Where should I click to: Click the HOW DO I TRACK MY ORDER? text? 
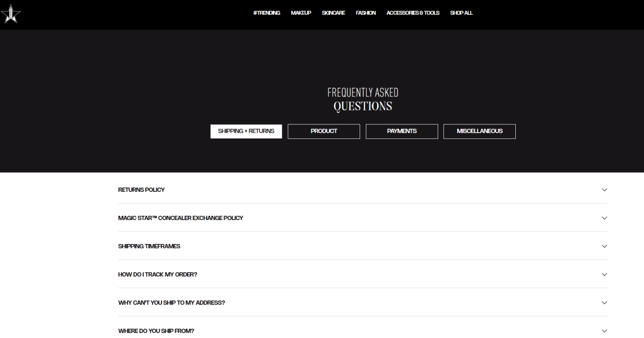point(157,275)
